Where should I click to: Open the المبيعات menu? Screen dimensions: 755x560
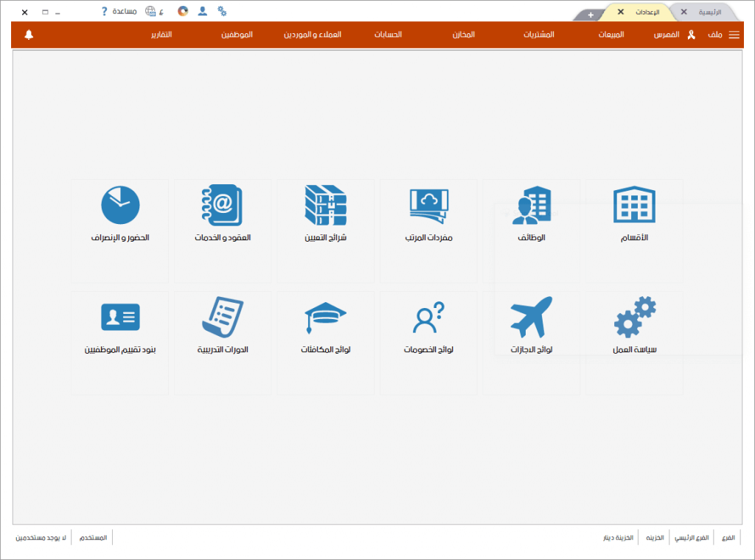point(611,35)
